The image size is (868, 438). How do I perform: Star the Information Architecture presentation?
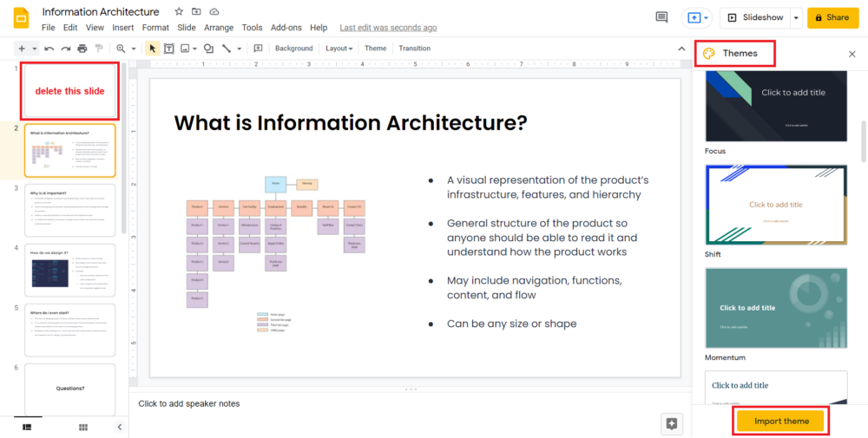[179, 12]
